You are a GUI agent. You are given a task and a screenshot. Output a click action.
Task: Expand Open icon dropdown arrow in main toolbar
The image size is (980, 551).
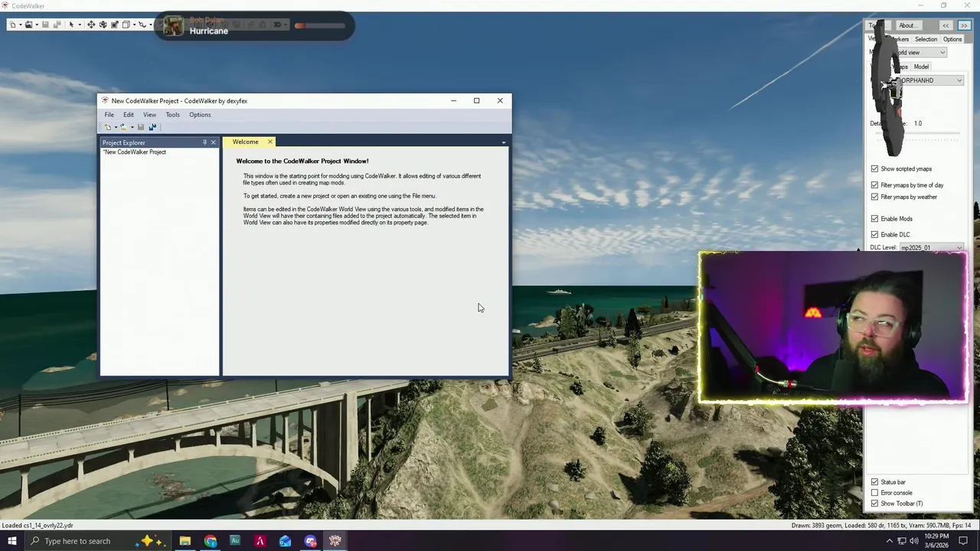[37, 25]
